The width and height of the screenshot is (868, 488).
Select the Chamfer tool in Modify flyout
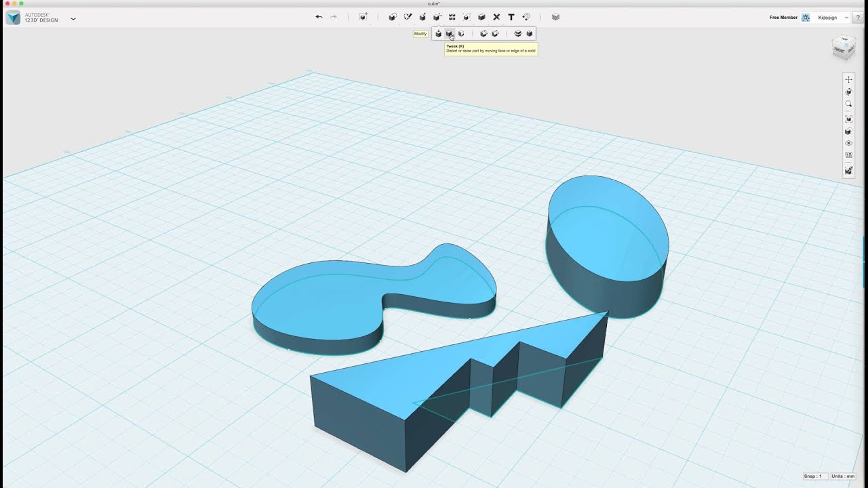tap(495, 33)
